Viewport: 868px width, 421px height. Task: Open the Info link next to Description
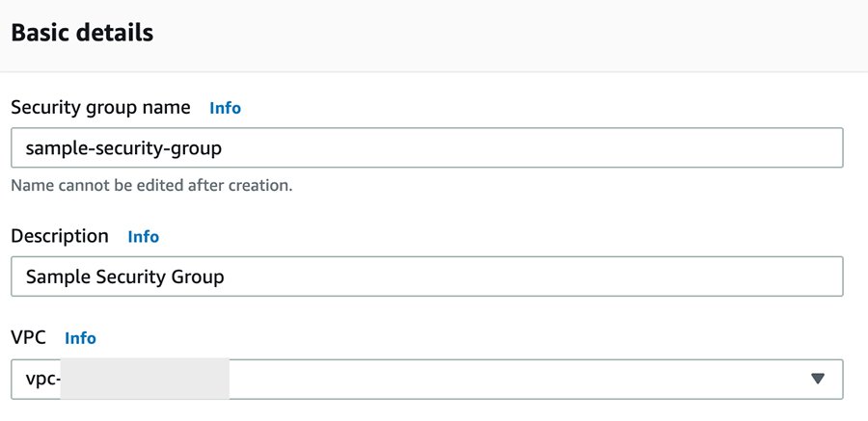coord(143,236)
